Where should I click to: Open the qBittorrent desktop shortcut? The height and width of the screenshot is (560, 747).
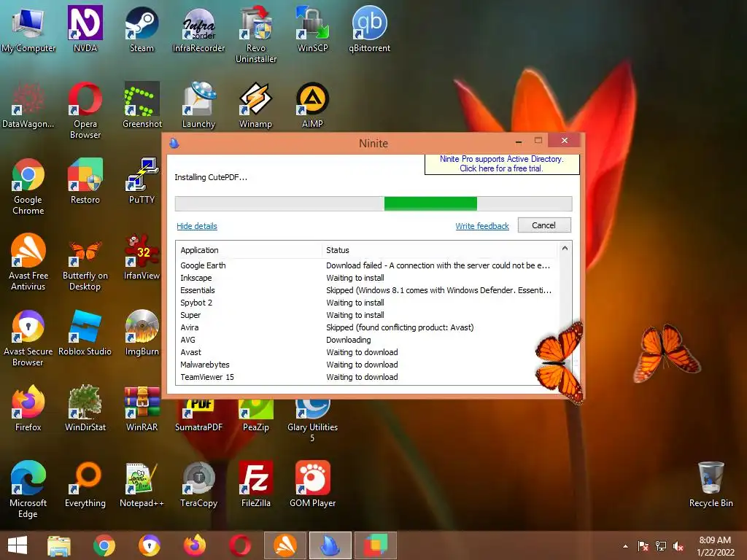click(369, 29)
